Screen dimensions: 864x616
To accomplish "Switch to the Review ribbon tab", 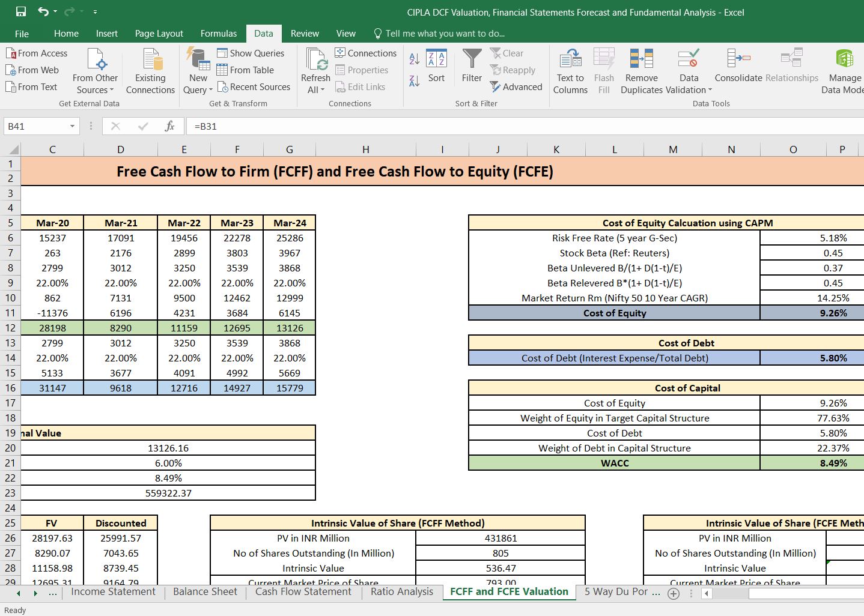I will coord(305,34).
